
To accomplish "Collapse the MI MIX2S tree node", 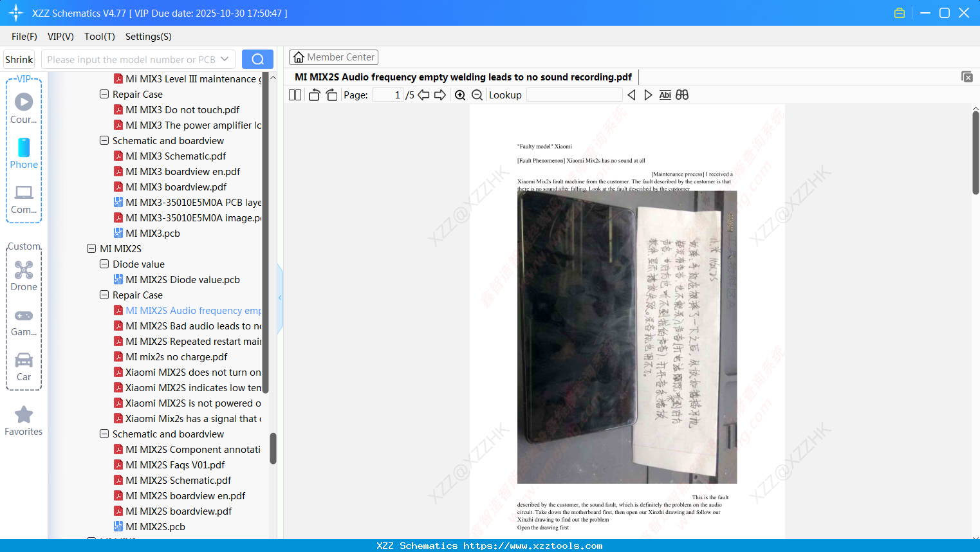I will 91,248.
